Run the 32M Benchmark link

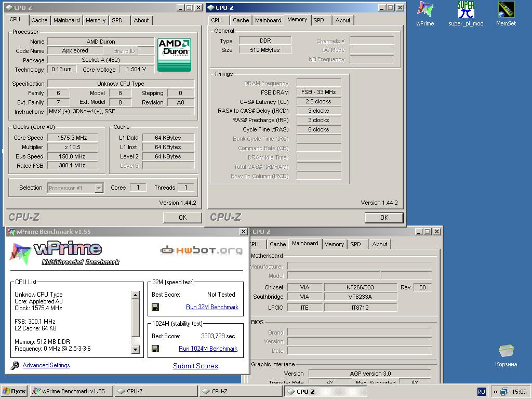pos(212,307)
